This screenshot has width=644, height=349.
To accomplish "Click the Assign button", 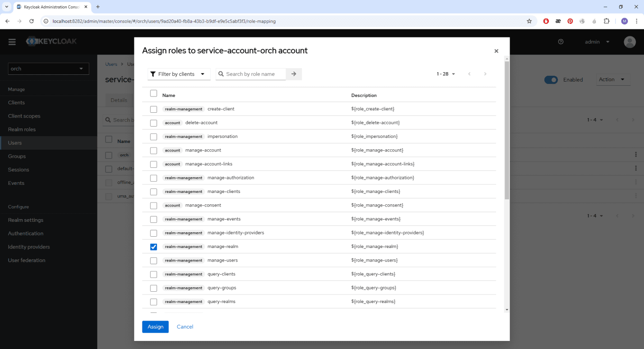I will 155,327.
